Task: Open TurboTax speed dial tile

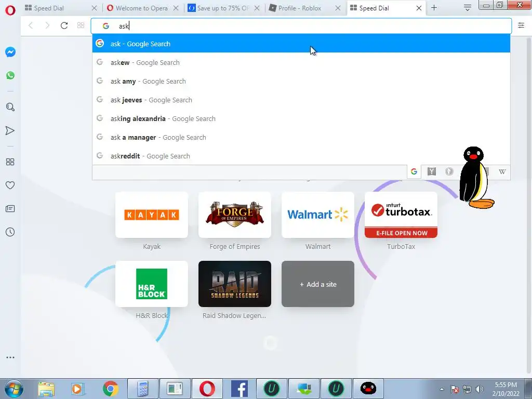Action: point(401,215)
